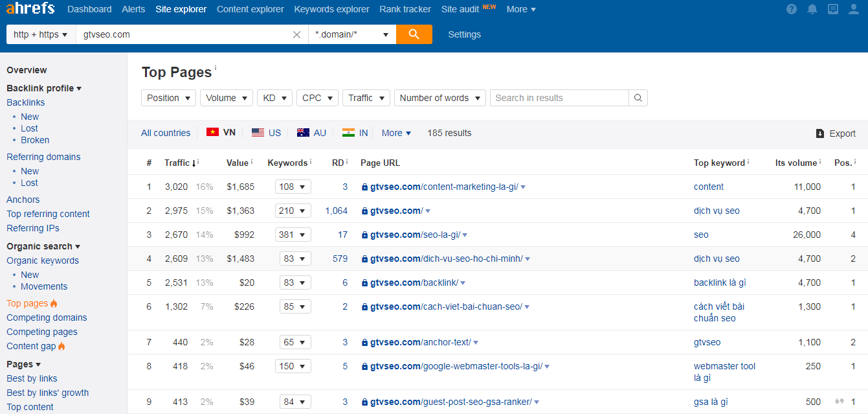
Task: Click the orange search magnifier button
Action: [414, 34]
